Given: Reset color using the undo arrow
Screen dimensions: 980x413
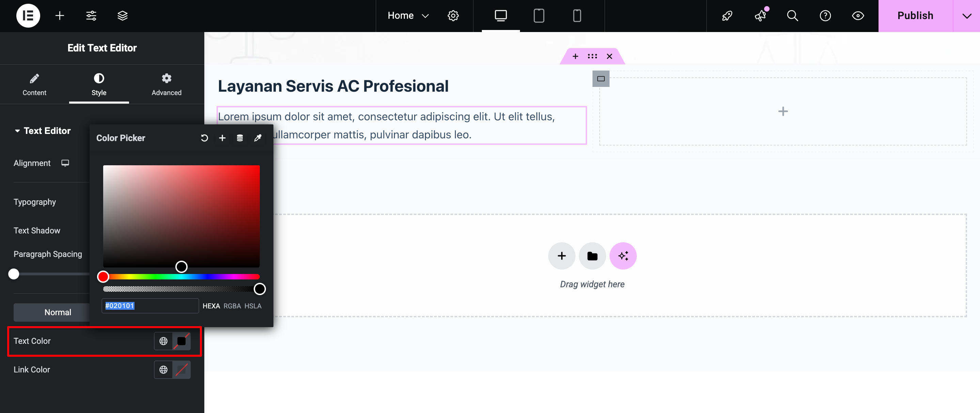Looking at the screenshot, I should point(204,138).
